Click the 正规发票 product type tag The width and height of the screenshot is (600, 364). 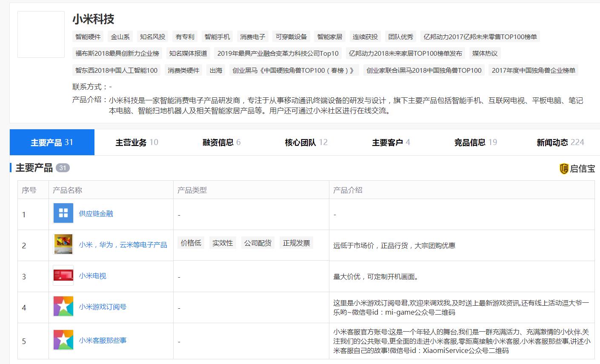click(x=297, y=243)
